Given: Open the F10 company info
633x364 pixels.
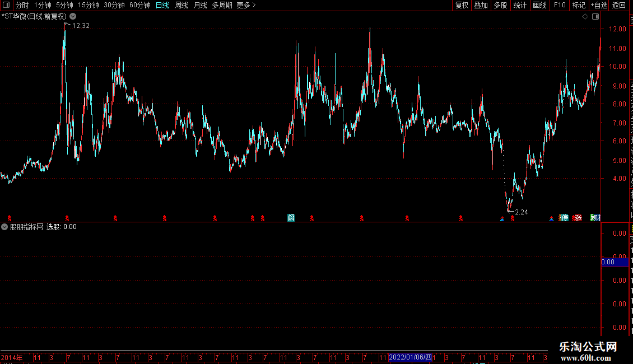Looking at the screenshot, I should coord(560,5).
